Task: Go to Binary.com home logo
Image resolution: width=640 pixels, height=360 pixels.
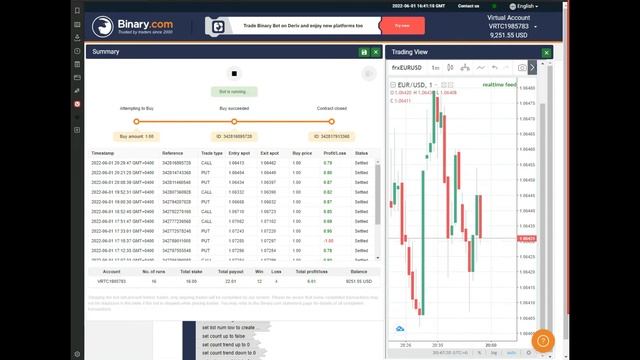Action: (132, 27)
